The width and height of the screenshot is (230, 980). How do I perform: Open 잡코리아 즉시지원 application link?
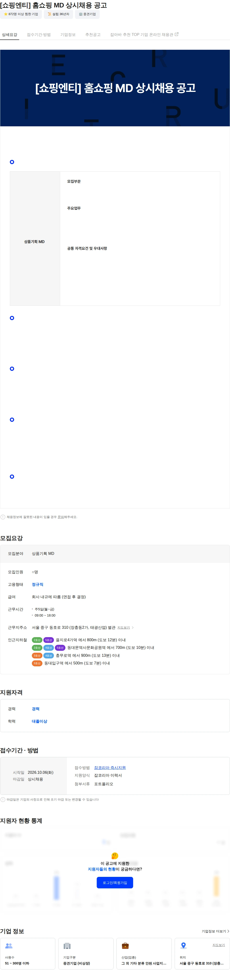point(110,768)
